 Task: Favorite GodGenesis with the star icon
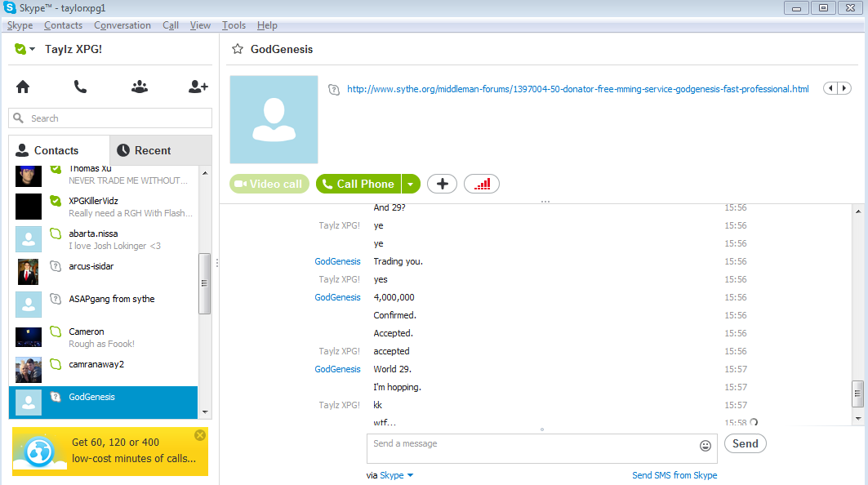pyautogui.click(x=238, y=49)
